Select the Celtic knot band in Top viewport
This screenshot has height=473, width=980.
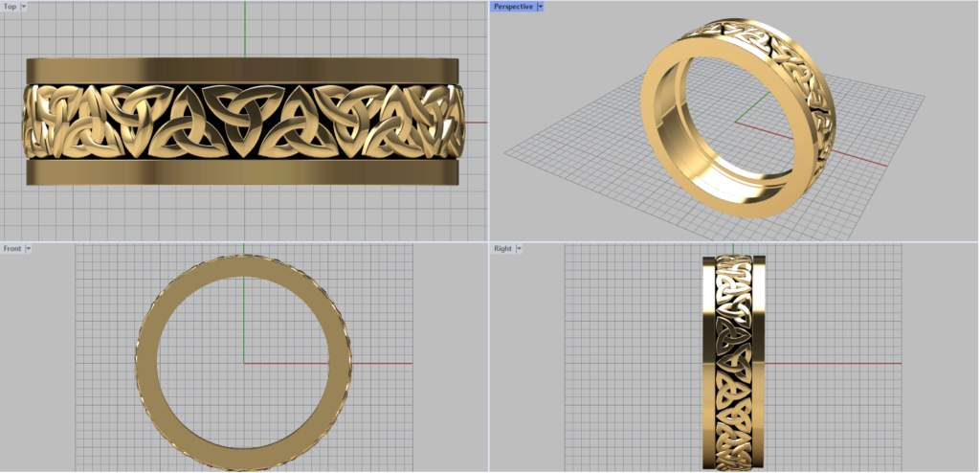244,122
